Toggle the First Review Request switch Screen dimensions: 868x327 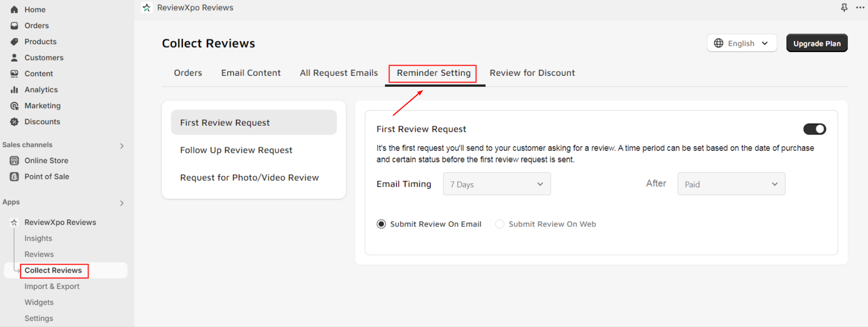tap(815, 129)
